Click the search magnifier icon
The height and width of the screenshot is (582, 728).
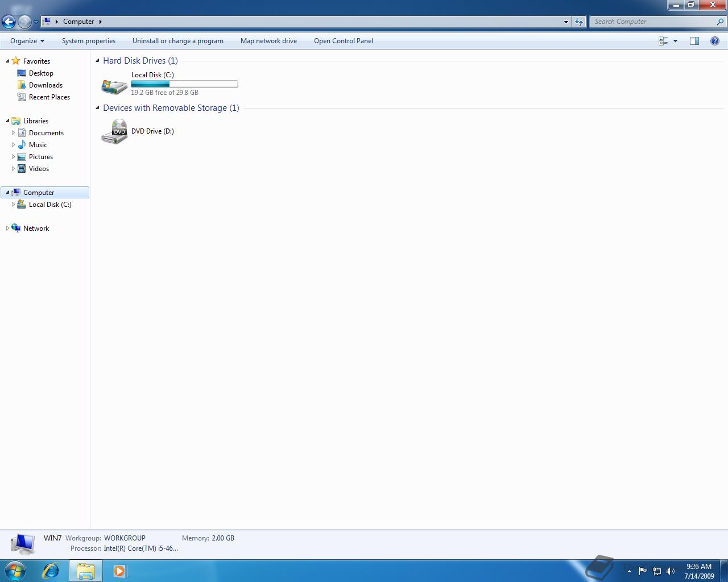tap(721, 22)
